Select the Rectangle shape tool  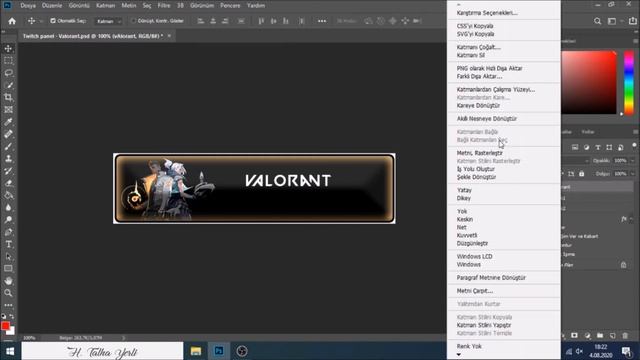point(8,269)
